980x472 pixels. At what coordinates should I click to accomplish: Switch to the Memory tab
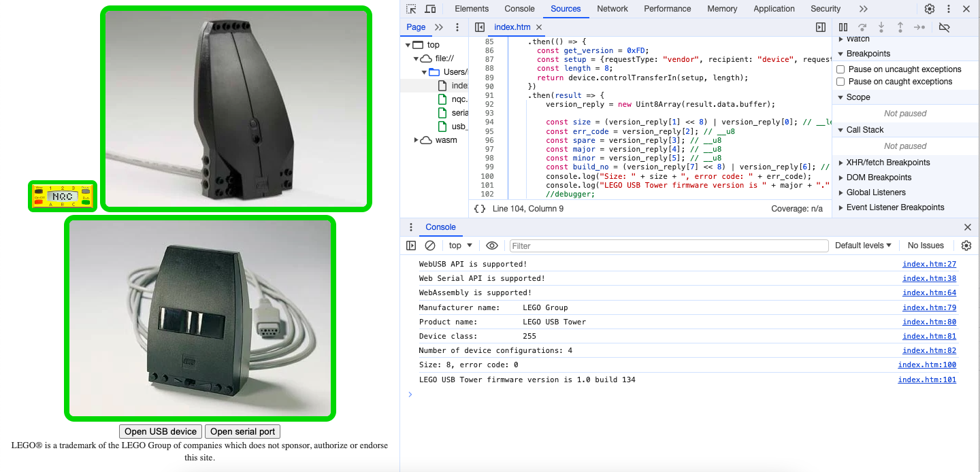pos(722,9)
